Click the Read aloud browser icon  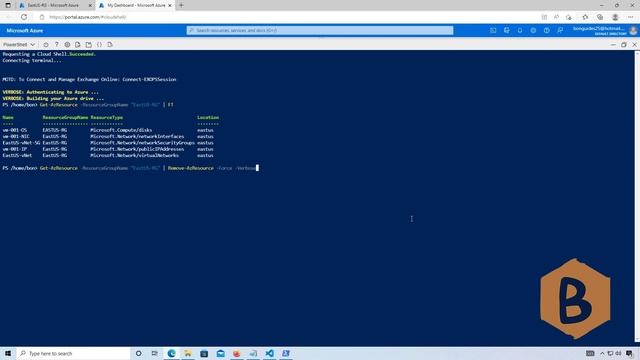point(556,17)
